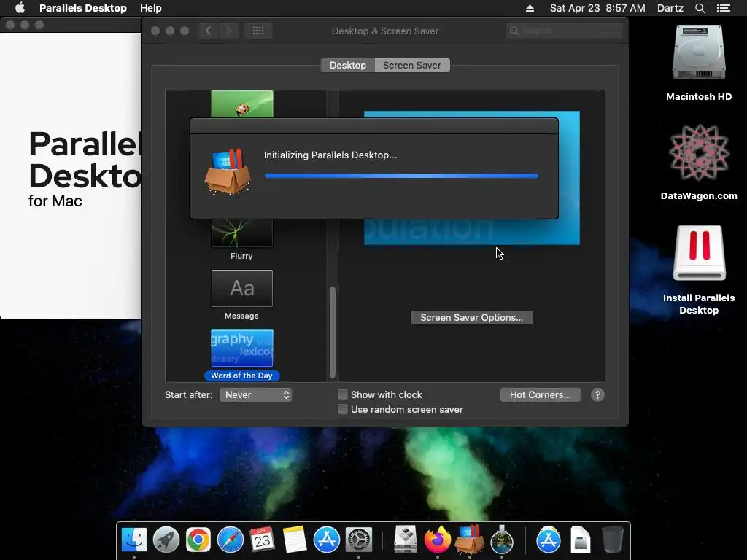Select the Flurry screen saver thumbnail
747x560 pixels.
[x=241, y=233]
